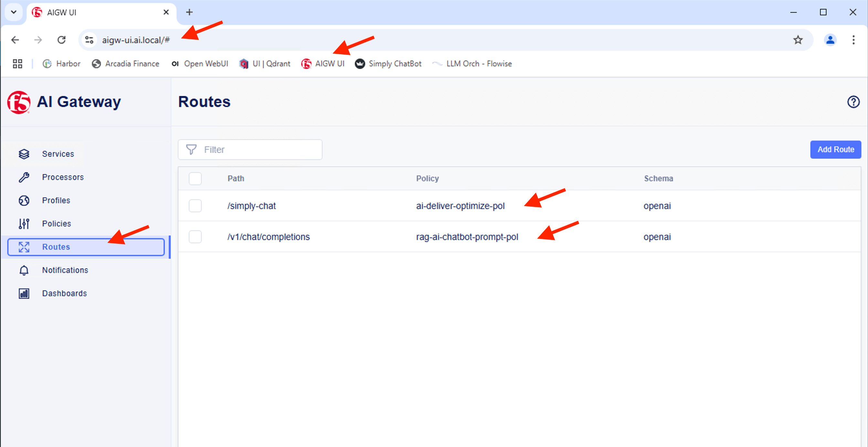Open the ai-deliver-optimize-pol policy link

460,206
